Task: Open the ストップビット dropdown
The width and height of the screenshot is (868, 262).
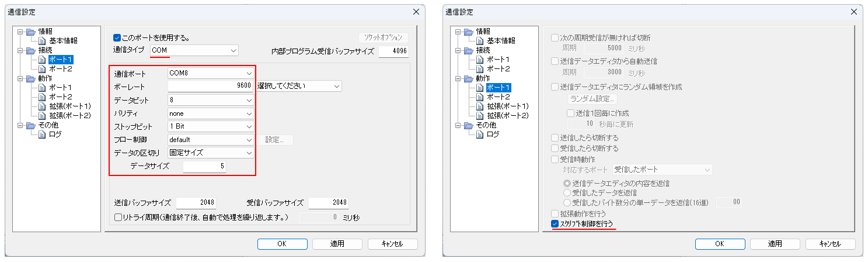Action: 210,126
